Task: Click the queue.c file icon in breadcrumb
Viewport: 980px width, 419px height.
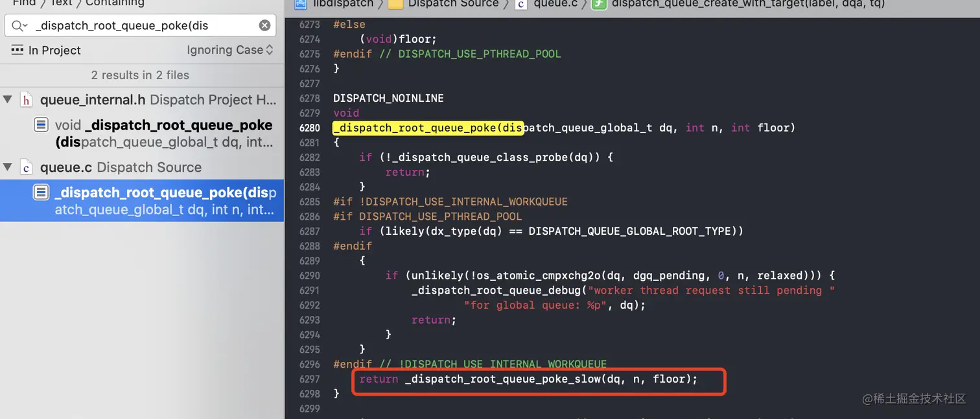Action: click(x=521, y=5)
